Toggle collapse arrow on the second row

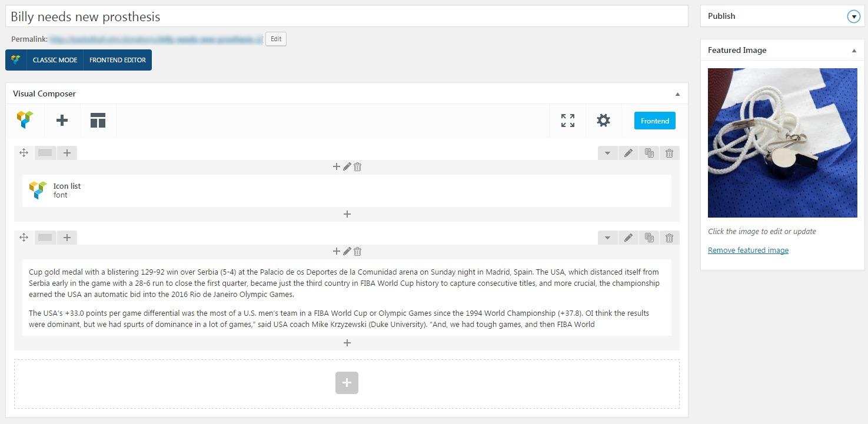tap(607, 238)
